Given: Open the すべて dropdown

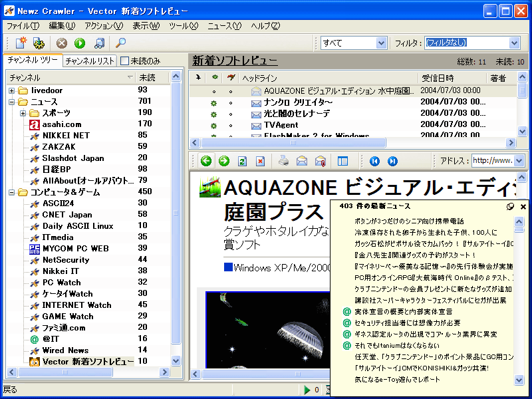Looking at the screenshot, I should pos(381,43).
